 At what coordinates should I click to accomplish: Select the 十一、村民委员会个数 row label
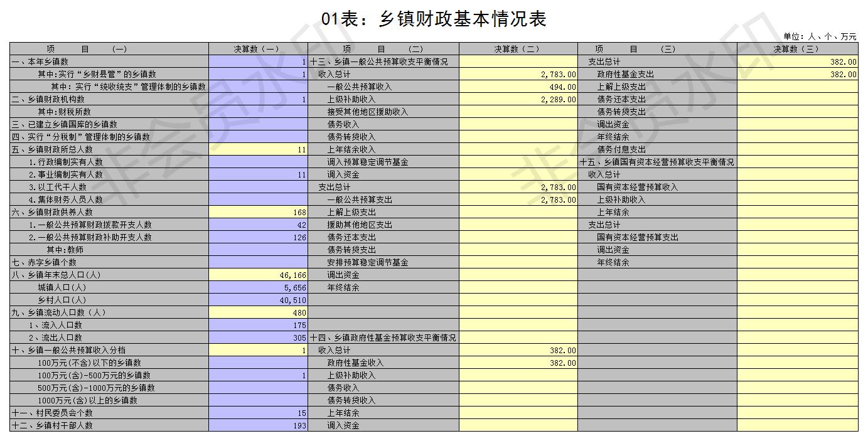click(52, 413)
